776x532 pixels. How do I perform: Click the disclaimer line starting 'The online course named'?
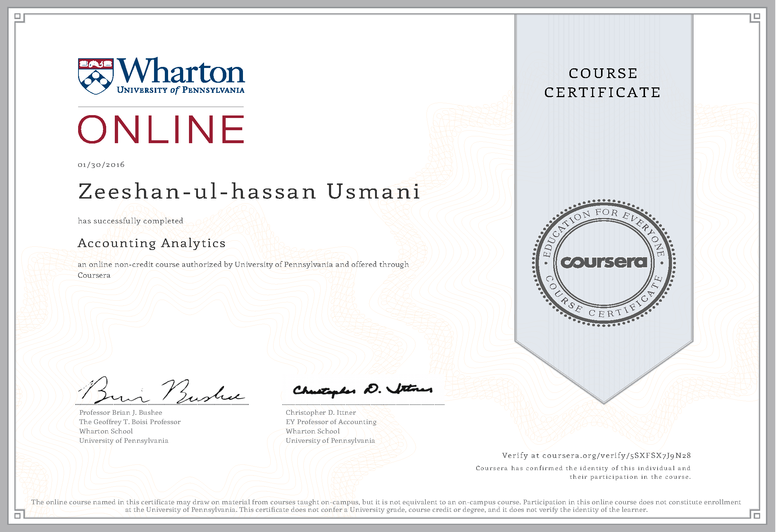pyautogui.click(x=386, y=502)
